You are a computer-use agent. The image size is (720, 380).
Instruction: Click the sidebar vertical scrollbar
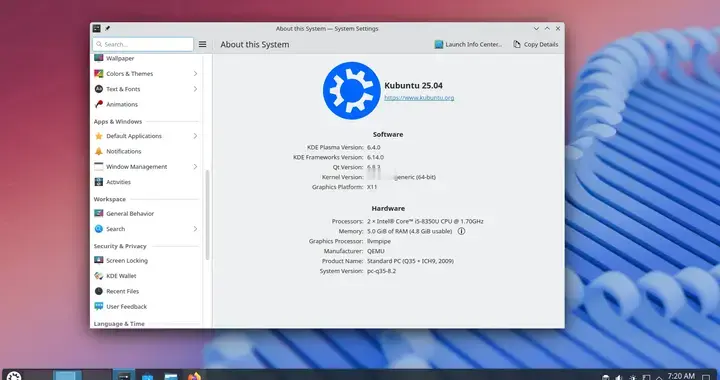[207, 215]
